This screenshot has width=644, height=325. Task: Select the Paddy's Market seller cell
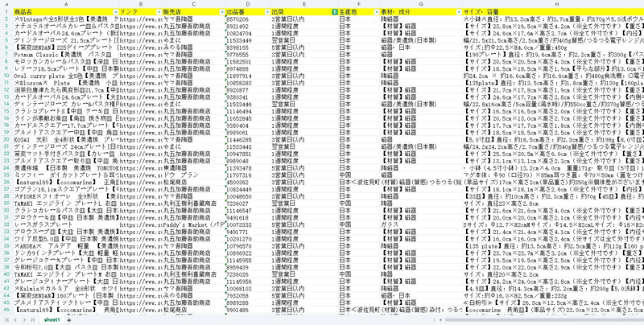194,225
